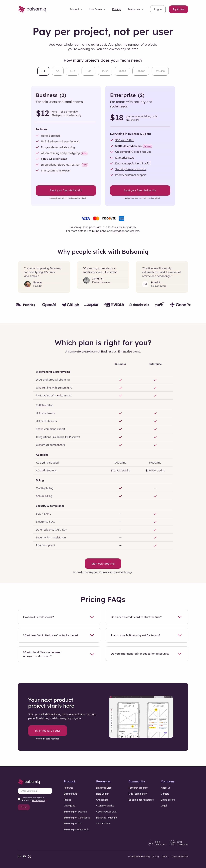Image resolution: width=206 pixels, height=868 pixels.
Task: Open the LinkedIn icon in the footer
Action: tap(19, 856)
